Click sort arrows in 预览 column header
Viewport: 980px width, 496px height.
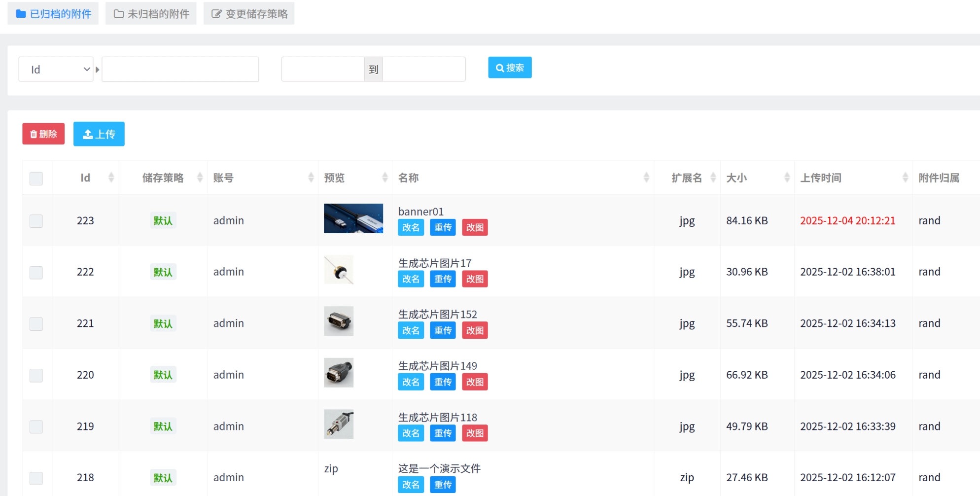[x=385, y=177]
